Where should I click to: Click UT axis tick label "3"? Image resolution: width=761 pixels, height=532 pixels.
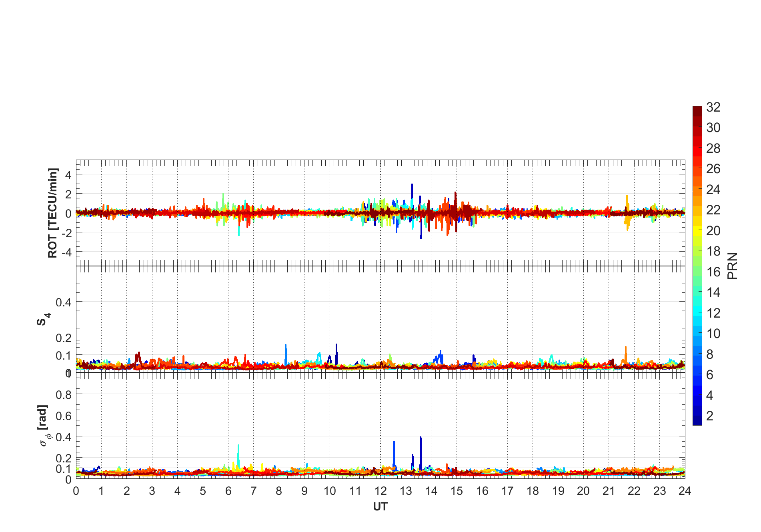[x=152, y=491]
